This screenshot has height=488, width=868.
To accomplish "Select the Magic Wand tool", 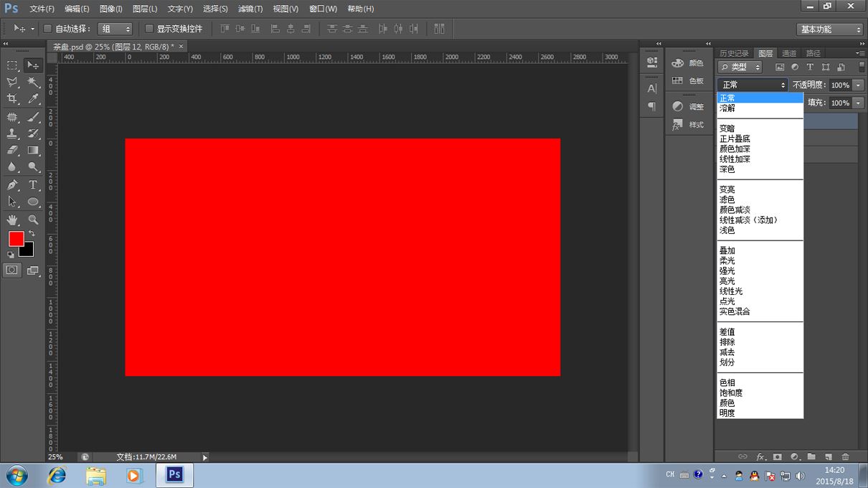I will (x=33, y=83).
